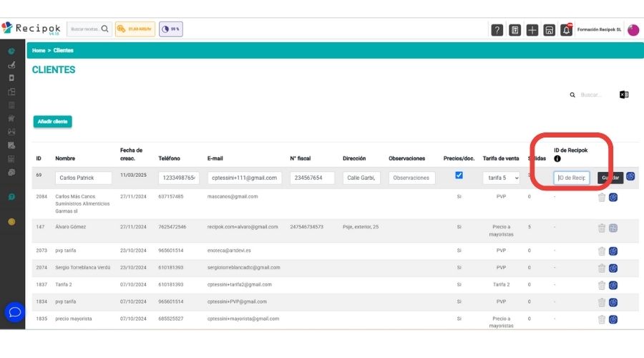Go to Home breadcrumb
644x358 pixels.
pyautogui.click(x=39, y=51)
